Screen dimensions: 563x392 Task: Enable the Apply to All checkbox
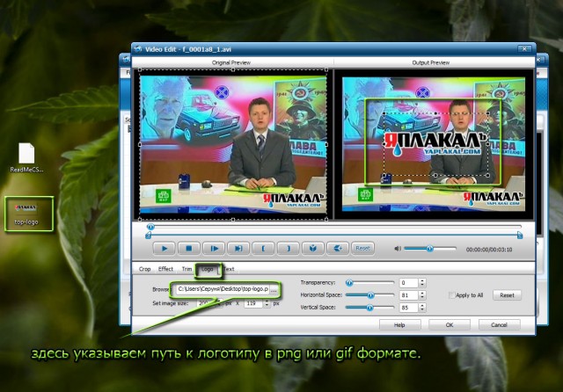pyautogui.click(x=451, y=295)
